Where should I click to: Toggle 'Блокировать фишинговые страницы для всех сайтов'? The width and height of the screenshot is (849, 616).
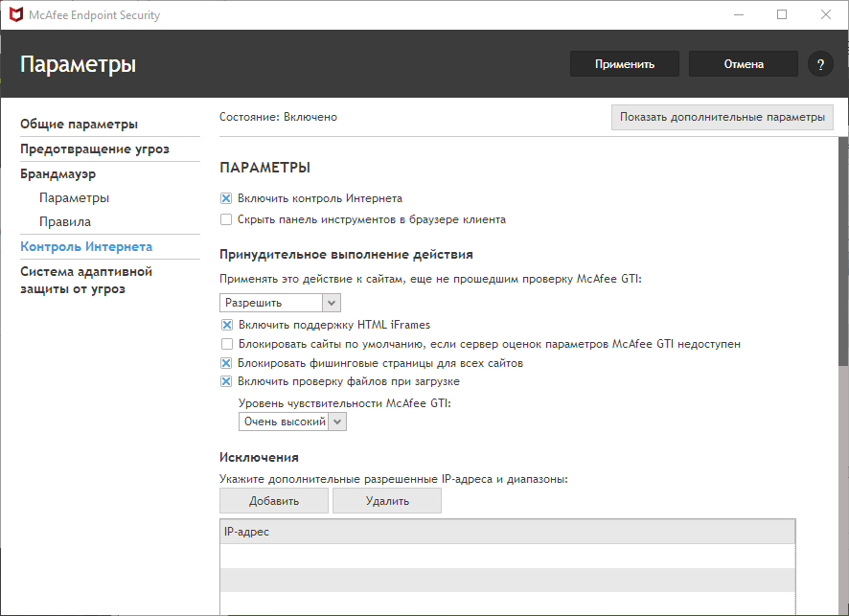click(x=227, y=363)
